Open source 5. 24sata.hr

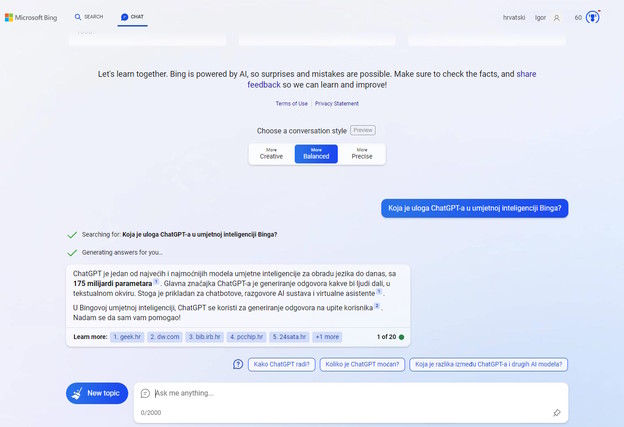click(x=289, y=337)
